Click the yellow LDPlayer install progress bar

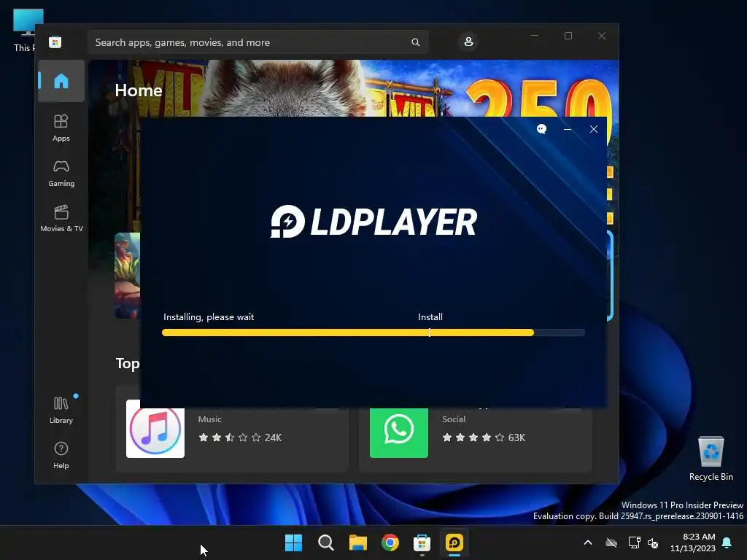373,332
